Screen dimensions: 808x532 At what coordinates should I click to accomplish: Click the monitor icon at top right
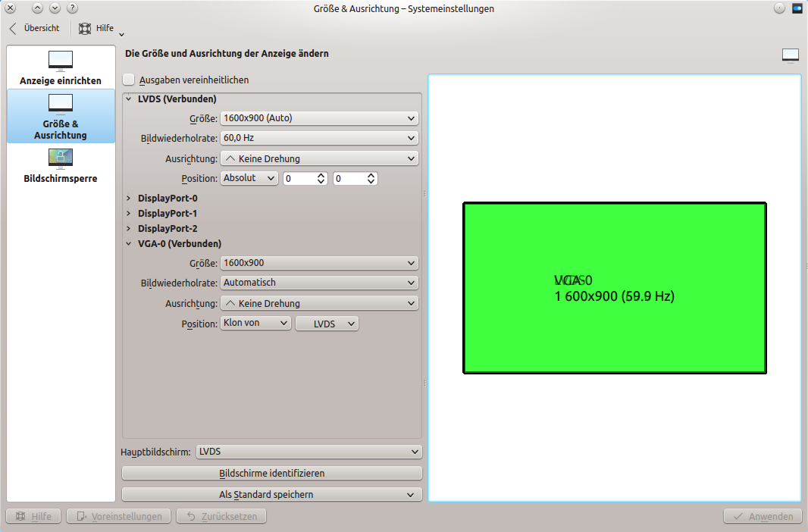[x=791, y=55]
